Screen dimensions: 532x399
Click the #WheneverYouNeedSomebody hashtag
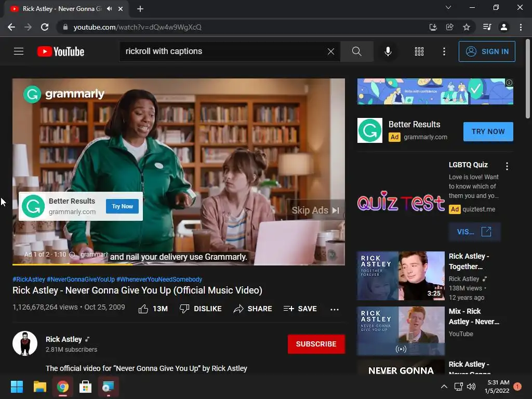click(x=159, y=279)
